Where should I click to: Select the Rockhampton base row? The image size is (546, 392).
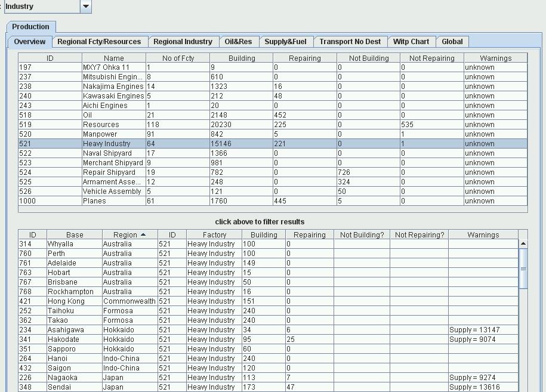pyautogui.click(x=268, y=292)
